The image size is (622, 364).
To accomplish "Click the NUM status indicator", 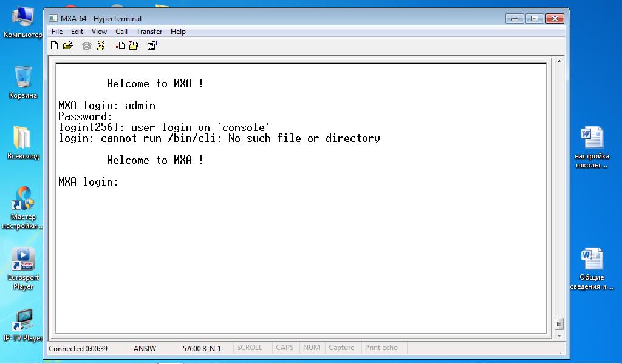I will [312, 348].
